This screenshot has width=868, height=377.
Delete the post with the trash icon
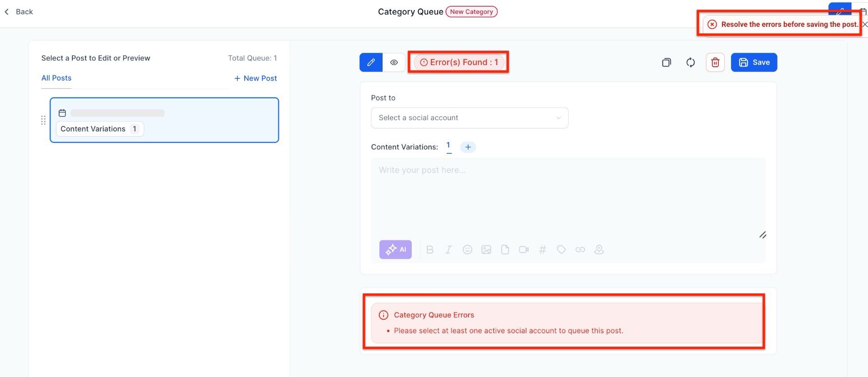[715, 62]
